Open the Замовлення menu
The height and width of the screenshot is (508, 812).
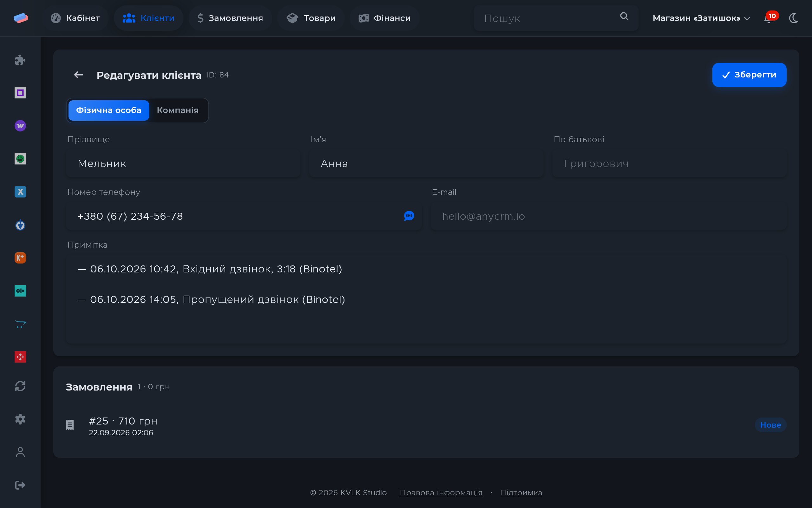coord(230,18)
